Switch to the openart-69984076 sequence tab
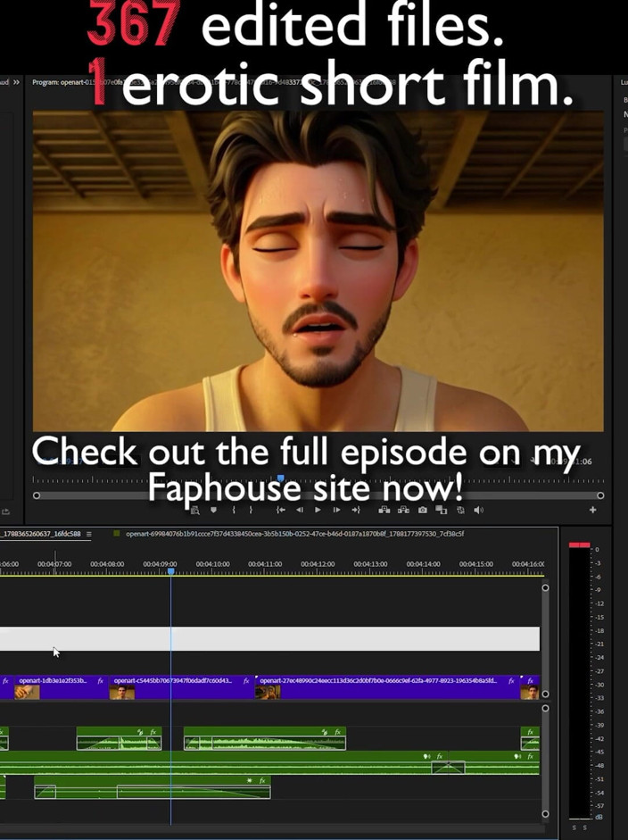The image size is (628, 840). click(x=295, y=534)
